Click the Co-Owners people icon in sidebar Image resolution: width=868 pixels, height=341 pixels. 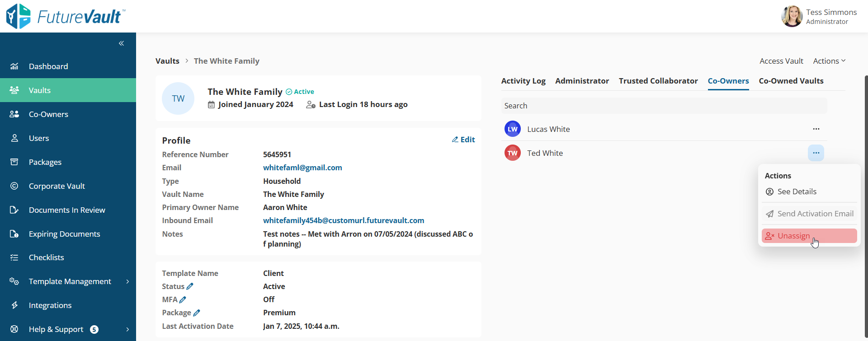click(x=14, y=114)
